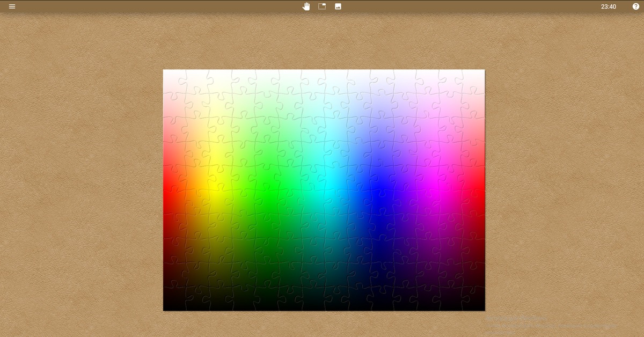The width and height of the screenshot is (644, 337).
Task: Open the hamburger menu
Action: pyautogui.click(x=12, y=6)
